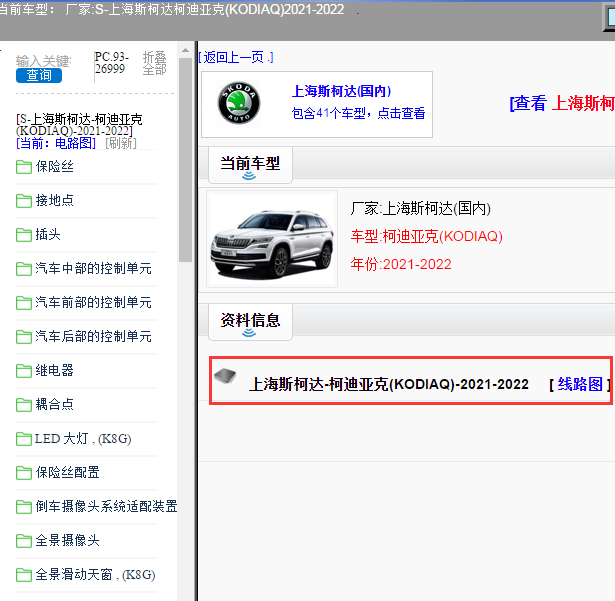Image resolution: width=615 pixels, height=601 pixels.
Task: Open 上海斯柯达(国内) brand link
Action: pos(341,91)
